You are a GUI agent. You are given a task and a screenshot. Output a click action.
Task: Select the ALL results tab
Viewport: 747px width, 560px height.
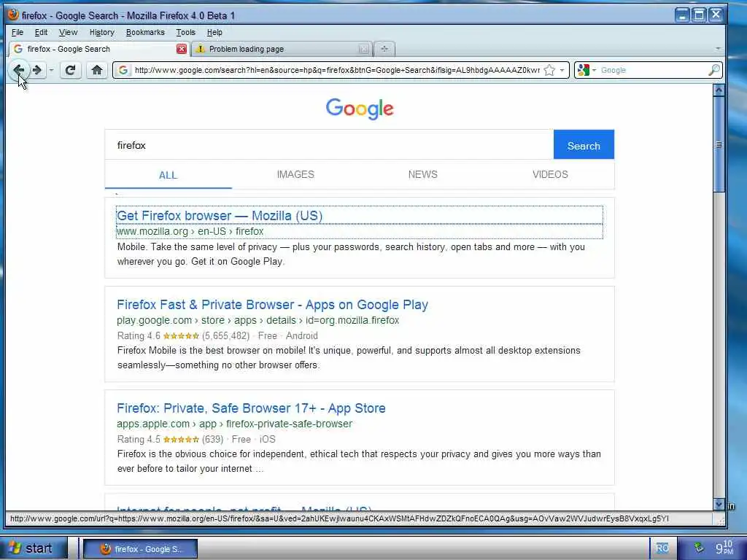tap(169, 175)
